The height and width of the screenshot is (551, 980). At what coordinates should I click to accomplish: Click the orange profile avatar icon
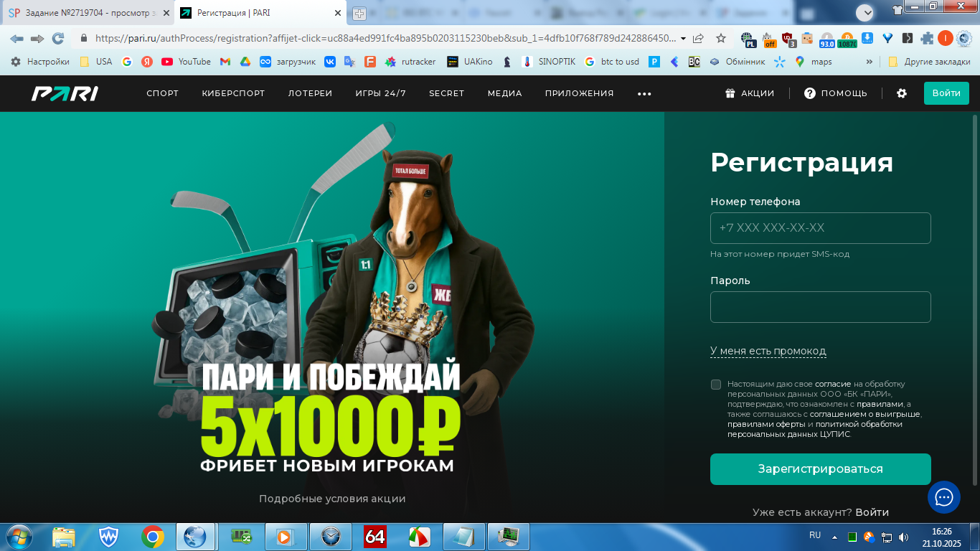point(946,39)
